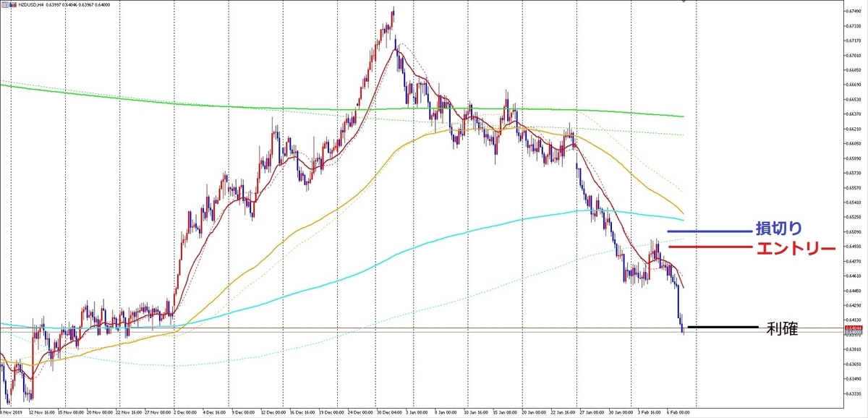This screenshot has width=868, height=418.
Task: Click the 0.63650 price scale label
Action: 854,364
